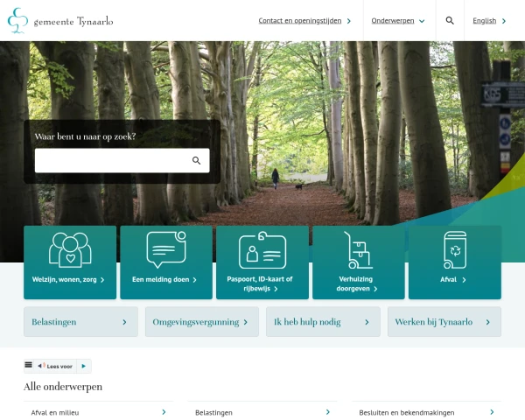
Task: Click chevron next to Afval en milieu
Action: coord(164,412)
